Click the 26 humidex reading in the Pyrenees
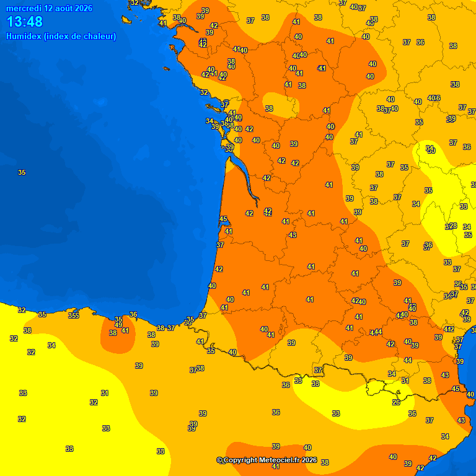The image size is (476, 476). click(396, 402)
